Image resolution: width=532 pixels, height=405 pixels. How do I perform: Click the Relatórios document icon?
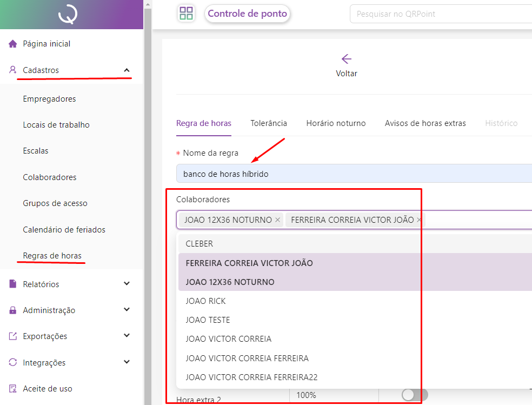click(13, 284)
